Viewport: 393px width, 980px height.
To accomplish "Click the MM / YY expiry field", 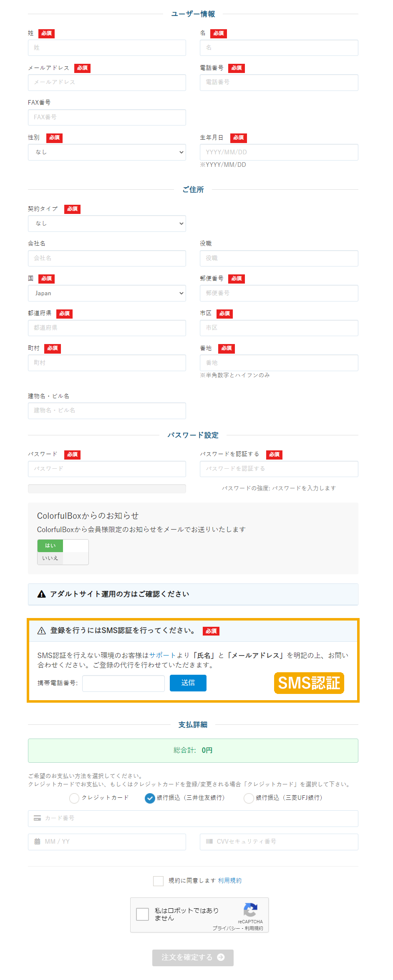I will coord(107,842).
